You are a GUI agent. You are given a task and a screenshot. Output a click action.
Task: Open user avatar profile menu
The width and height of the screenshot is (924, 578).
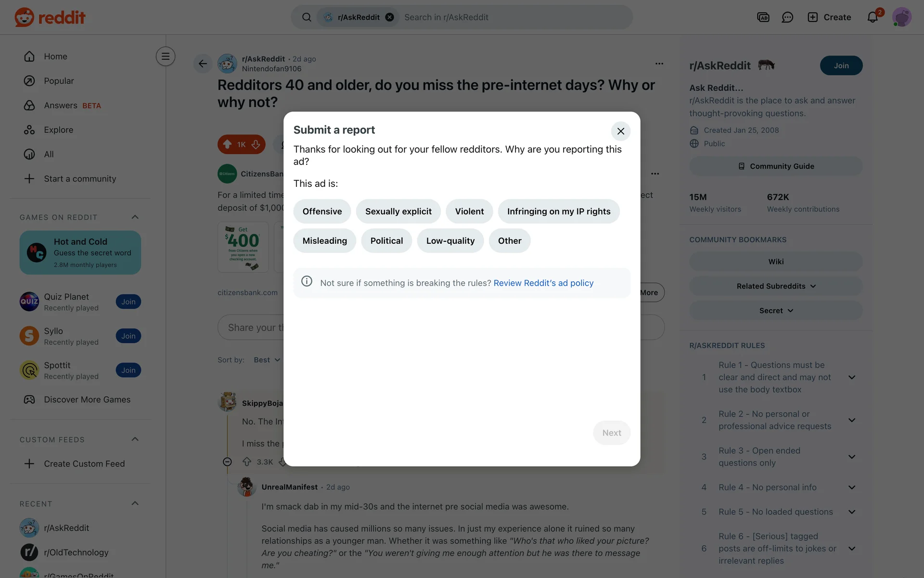pyautogui.click(x=901, y=17)
